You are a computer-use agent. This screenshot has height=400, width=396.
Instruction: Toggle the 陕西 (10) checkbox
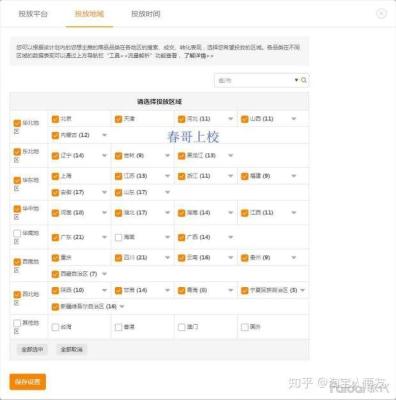(55, 290)
